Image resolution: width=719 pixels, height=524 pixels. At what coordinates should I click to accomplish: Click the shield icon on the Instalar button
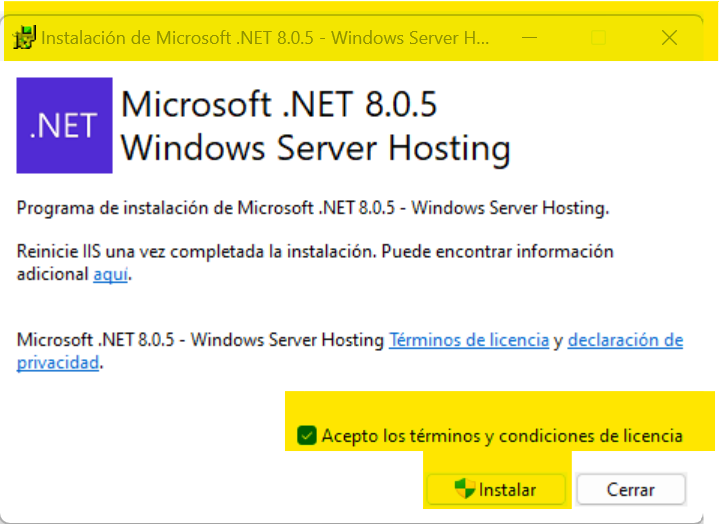pos(464,489)
